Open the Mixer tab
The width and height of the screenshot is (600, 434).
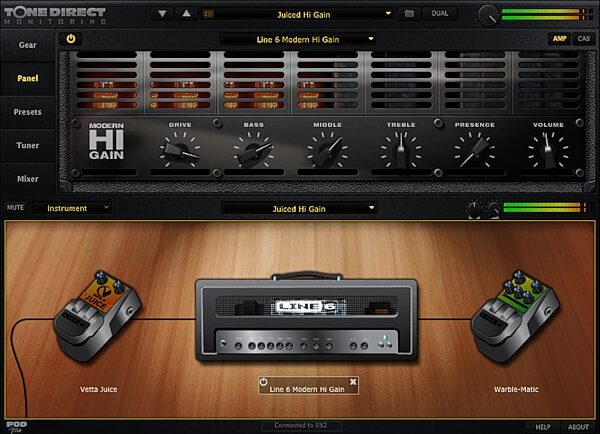(x=28, y=179)
